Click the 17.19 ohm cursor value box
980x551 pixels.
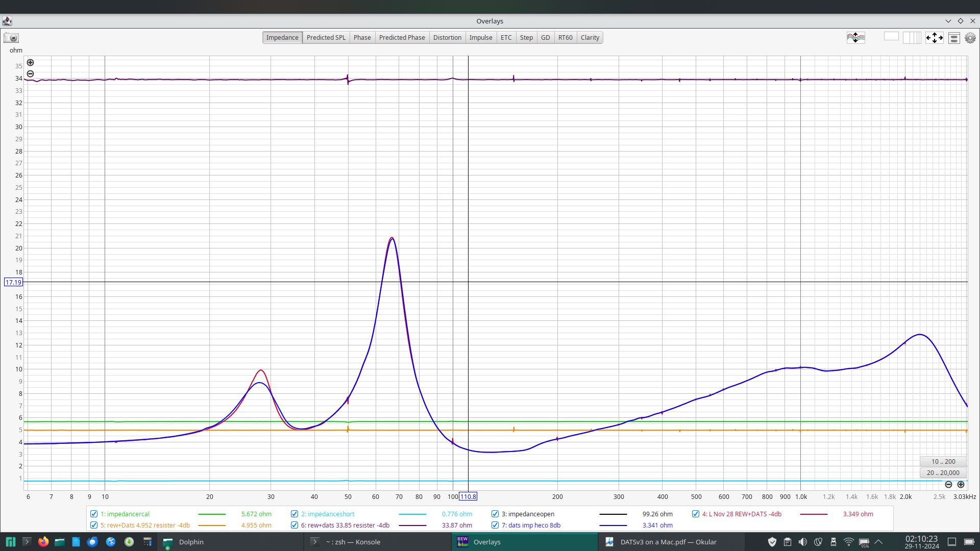13,282
